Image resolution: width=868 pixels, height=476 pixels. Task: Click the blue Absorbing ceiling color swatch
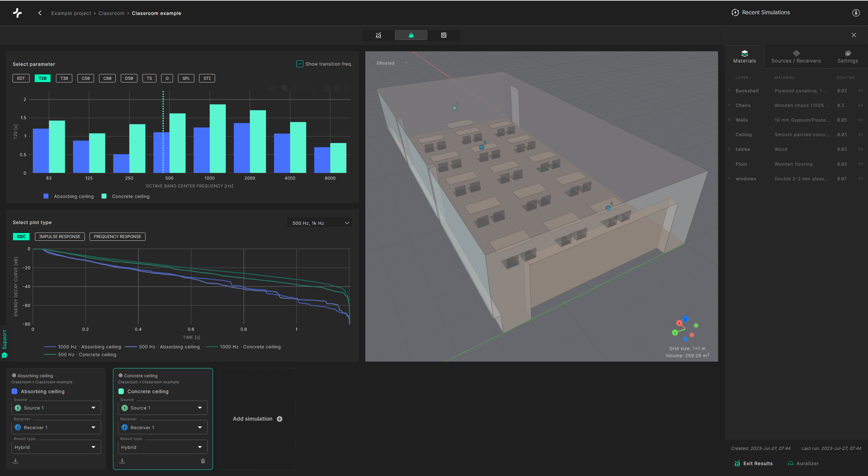point(15,391)
